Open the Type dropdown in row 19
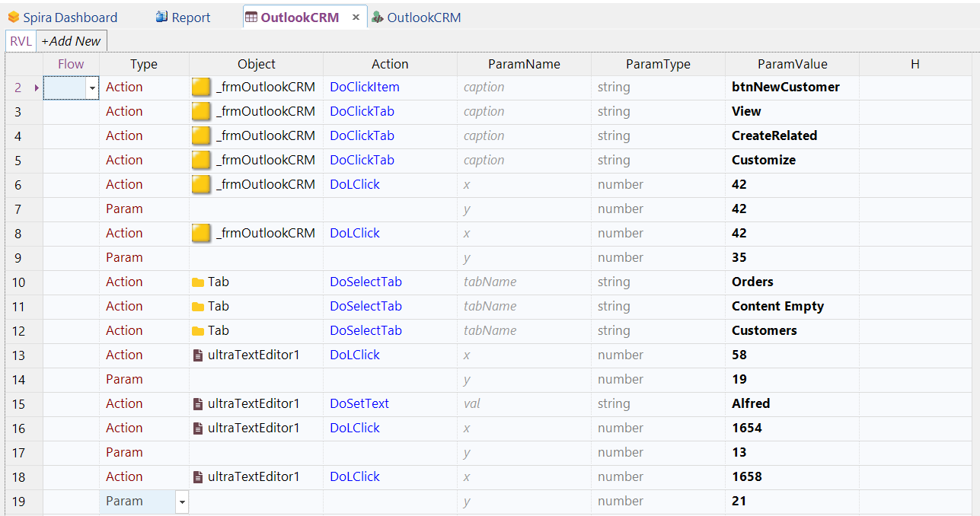The width and height of the screenshot is (980, 516). tap(182, 502)
